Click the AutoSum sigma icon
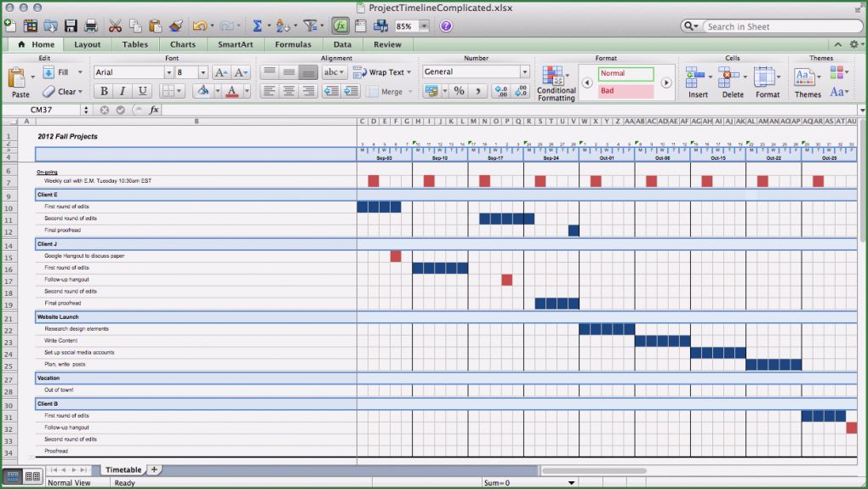Image resolution: width=868 pixels, height=489 pixels. 257,26
